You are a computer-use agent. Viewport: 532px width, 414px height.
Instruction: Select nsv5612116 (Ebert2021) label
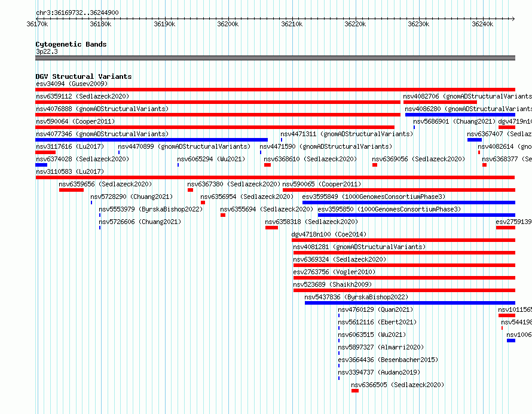point(377,322)
